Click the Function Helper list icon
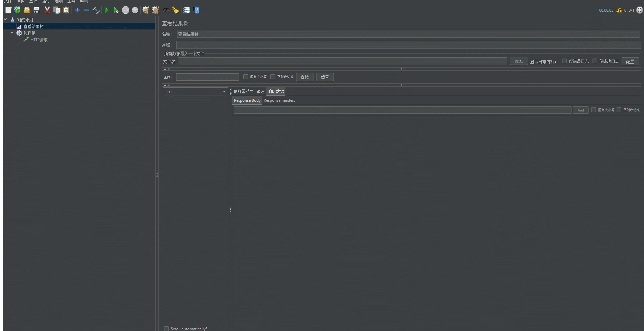 pos(186,10)
